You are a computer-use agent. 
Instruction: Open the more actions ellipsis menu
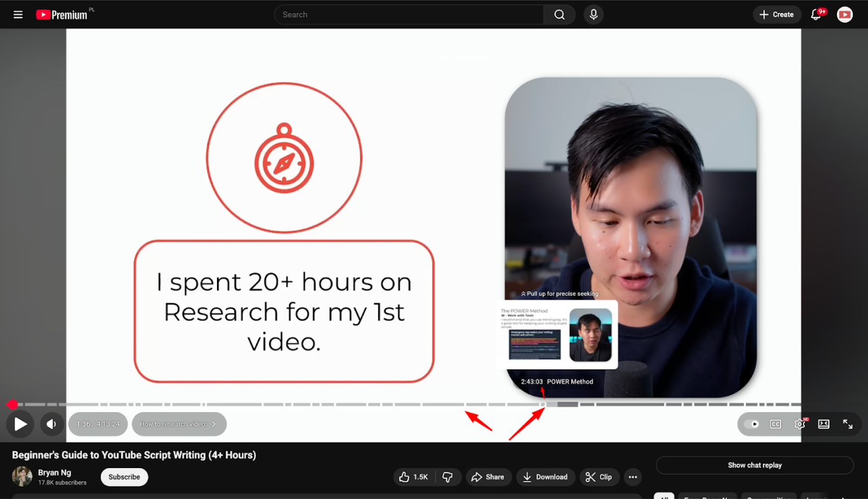pyautogui.click(x=632, y=477)
